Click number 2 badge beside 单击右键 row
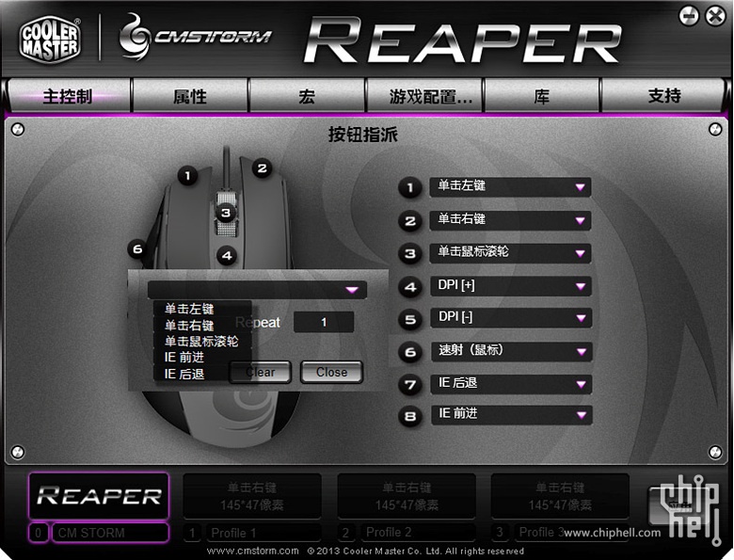734x560 pixels. click(x=410, y=221)
